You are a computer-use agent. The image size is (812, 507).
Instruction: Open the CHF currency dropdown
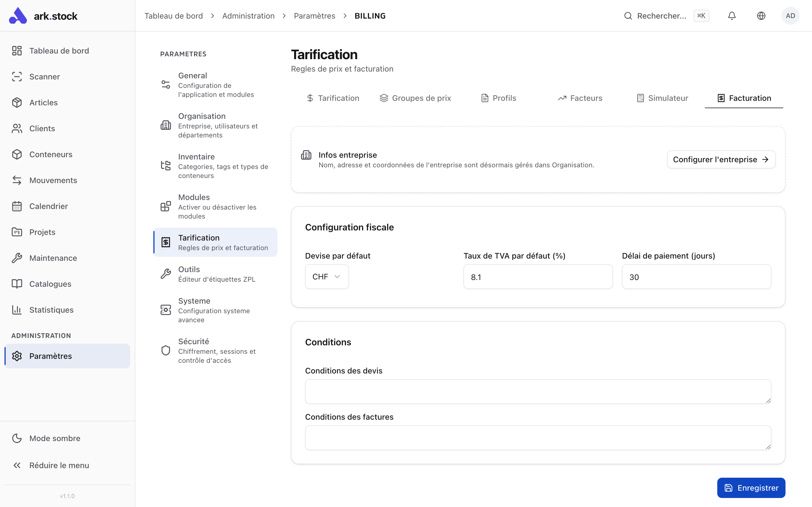click(x=326, y=277)
